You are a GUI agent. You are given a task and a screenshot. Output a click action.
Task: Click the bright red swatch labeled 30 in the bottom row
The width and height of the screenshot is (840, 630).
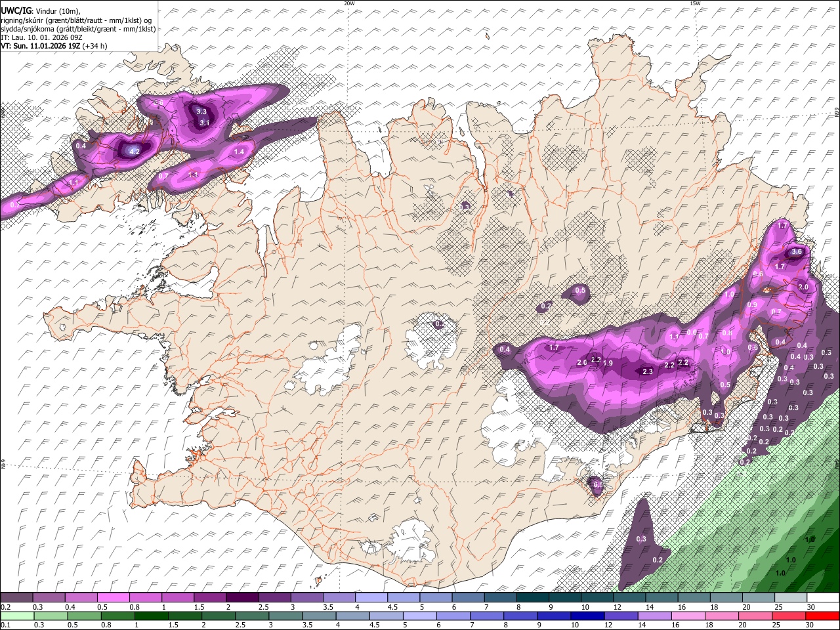click(823, 616)
